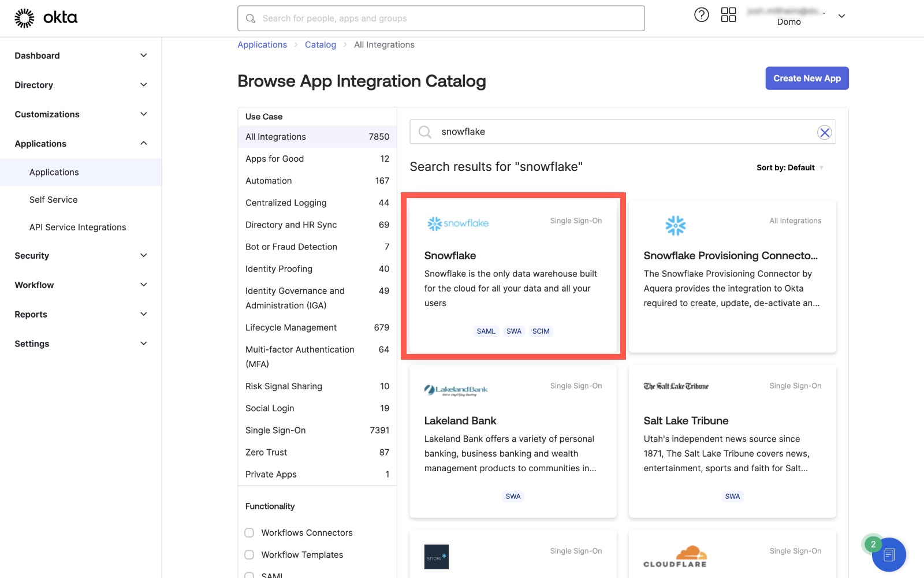Click the Cloudflare logo card
This screenshot has height=578, width=924.
click(x=675, y=556)
